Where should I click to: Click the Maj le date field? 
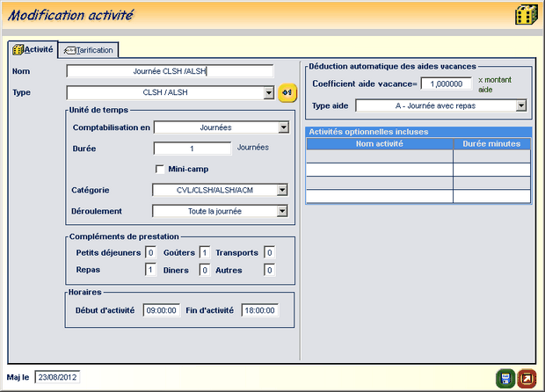click(x=57, y=378)
